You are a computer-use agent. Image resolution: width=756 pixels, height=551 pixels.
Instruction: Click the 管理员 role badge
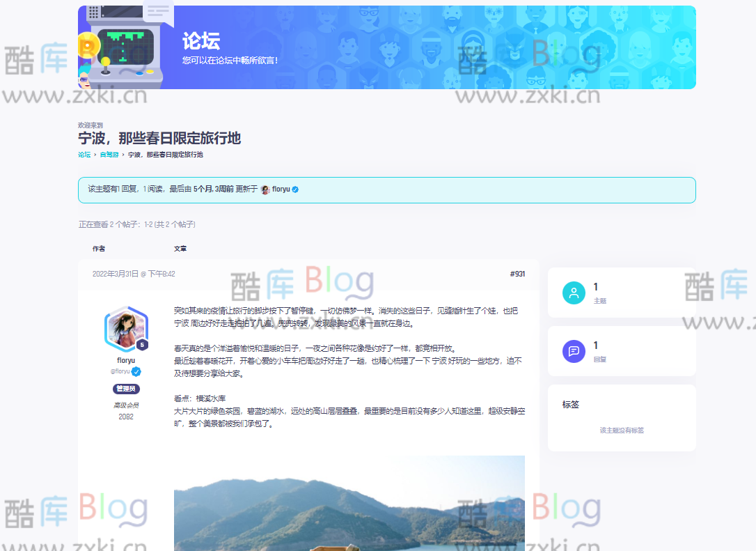(x=127, y=388)
